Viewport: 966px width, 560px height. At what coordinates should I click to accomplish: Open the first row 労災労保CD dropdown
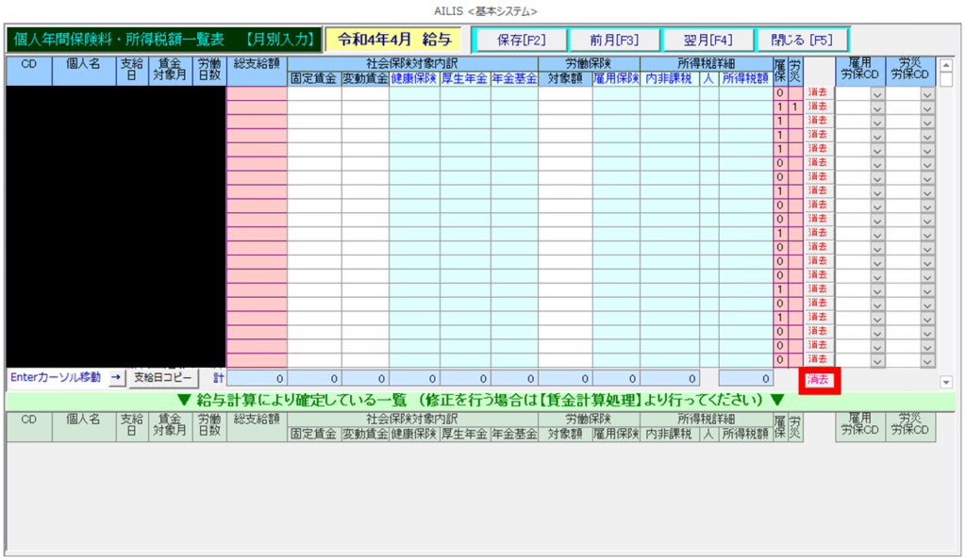926,94
